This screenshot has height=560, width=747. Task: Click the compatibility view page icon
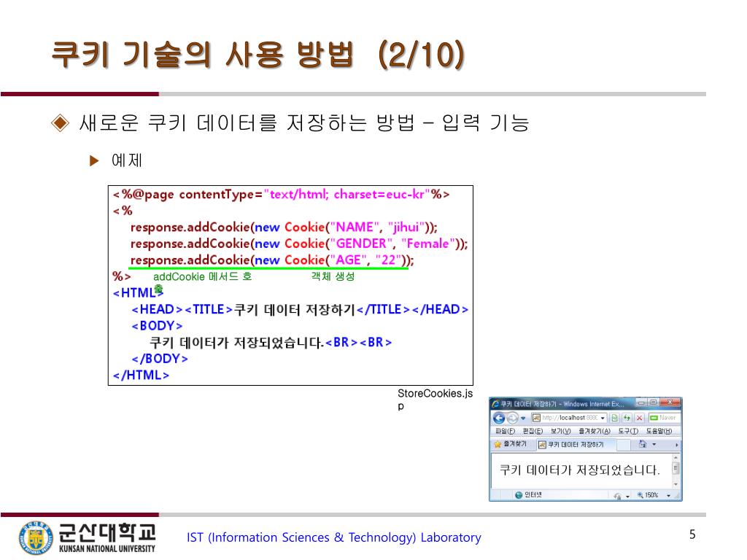(614, 418)
